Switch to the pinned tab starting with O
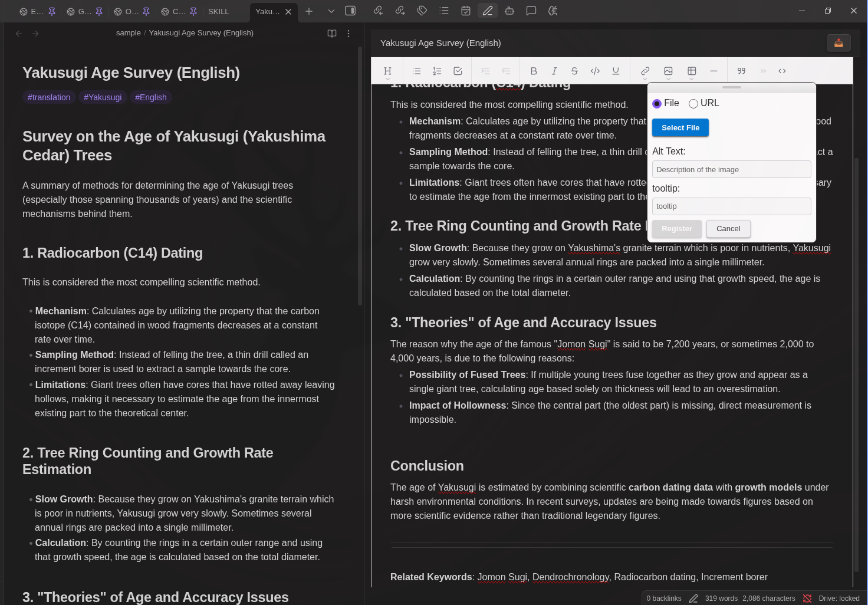 [132, 11]
